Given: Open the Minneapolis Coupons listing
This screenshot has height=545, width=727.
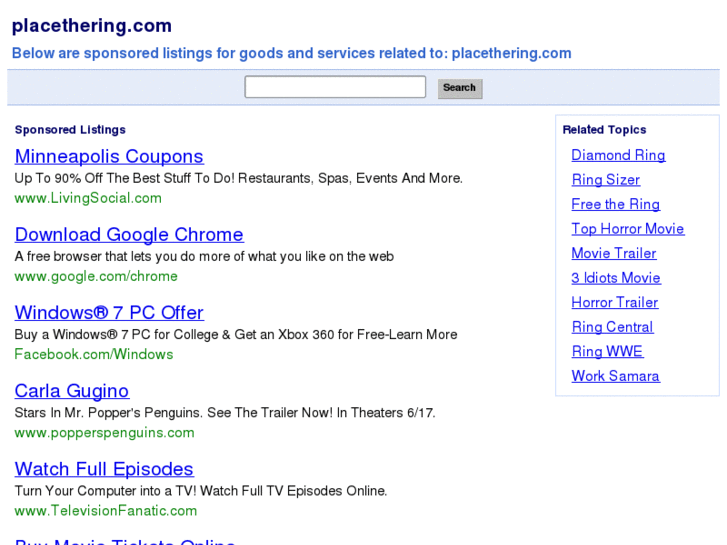Looking at the screenshot, I should (x=109, y=157).
